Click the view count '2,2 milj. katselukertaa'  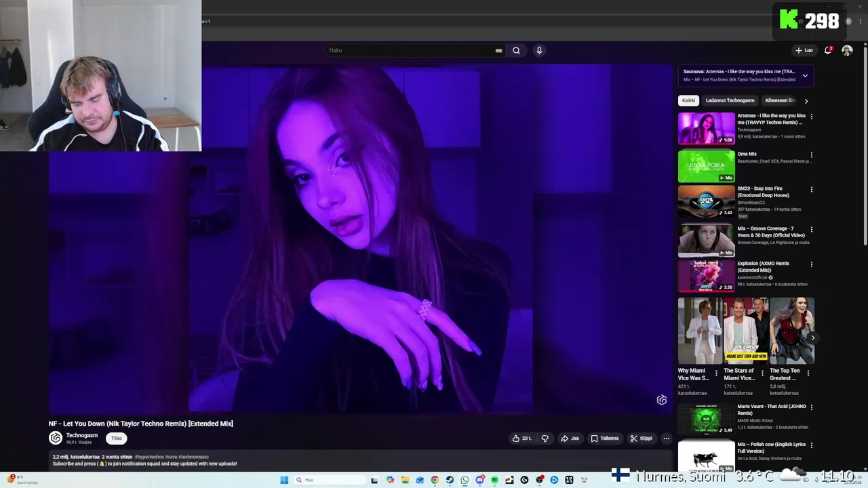point(76,457)
